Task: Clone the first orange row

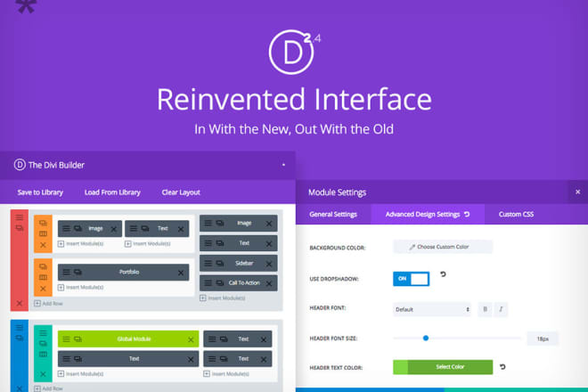Action: click(43, 224)
